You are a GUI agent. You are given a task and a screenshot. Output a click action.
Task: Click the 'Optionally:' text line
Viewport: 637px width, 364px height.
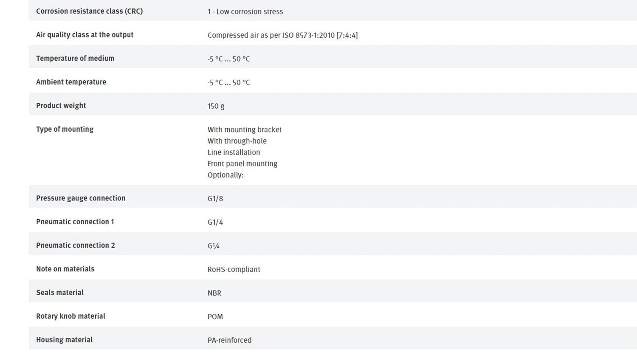click(225, 175)
